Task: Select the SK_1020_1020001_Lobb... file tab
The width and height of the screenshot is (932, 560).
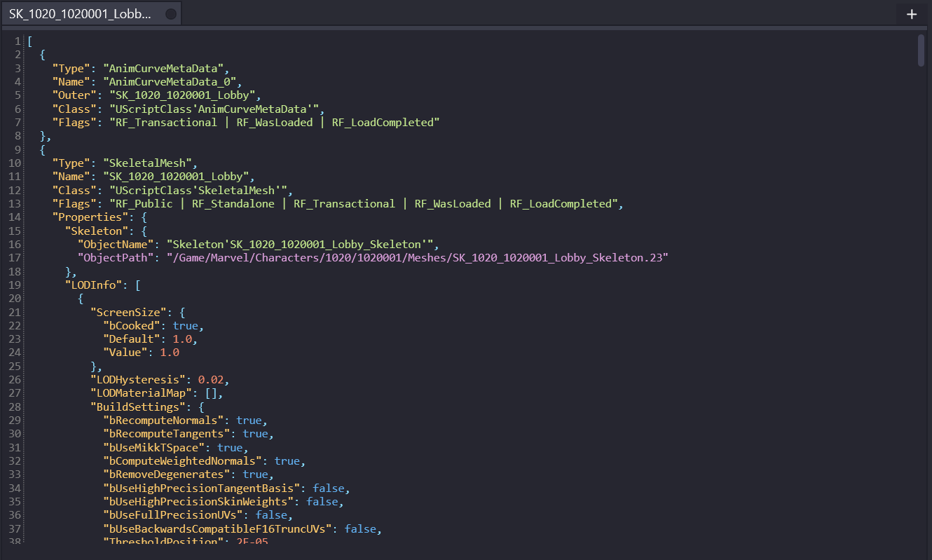Action: pyautogui.click(x=91, y=14)
